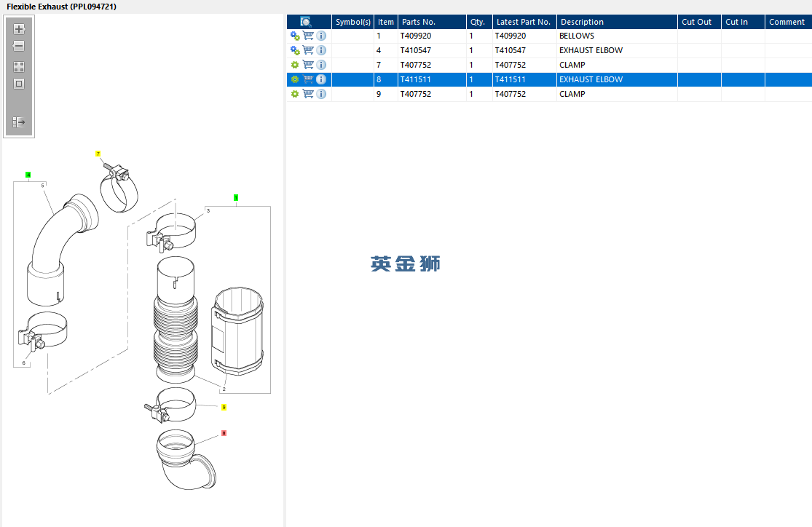Click sub-item label 2 near heat shield
The image size is (812, 527).
(x=224, y=389)
